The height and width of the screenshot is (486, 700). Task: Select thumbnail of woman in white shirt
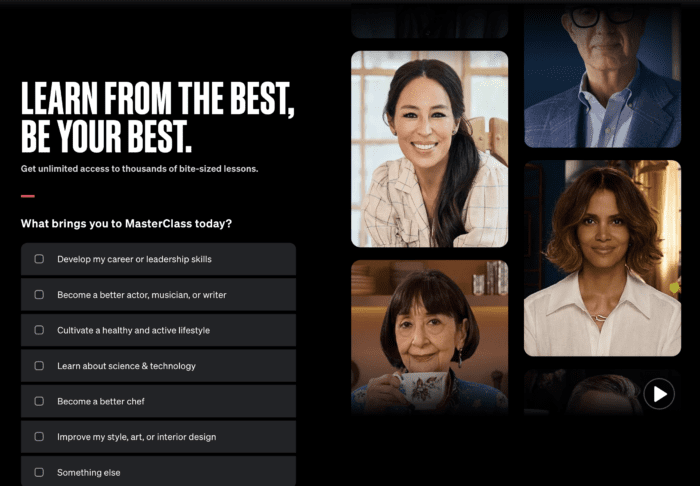[602, 258]
